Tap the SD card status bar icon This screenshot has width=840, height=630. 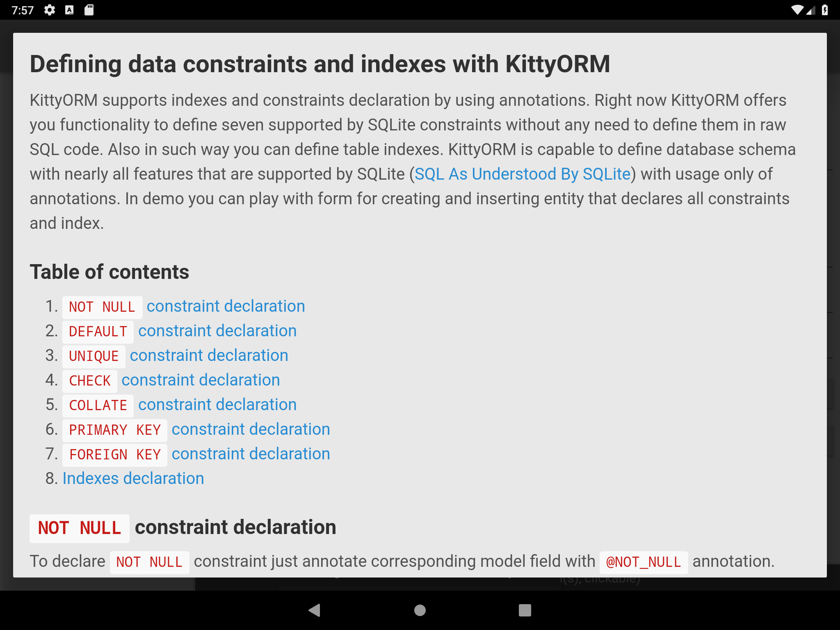click(89, 10)
